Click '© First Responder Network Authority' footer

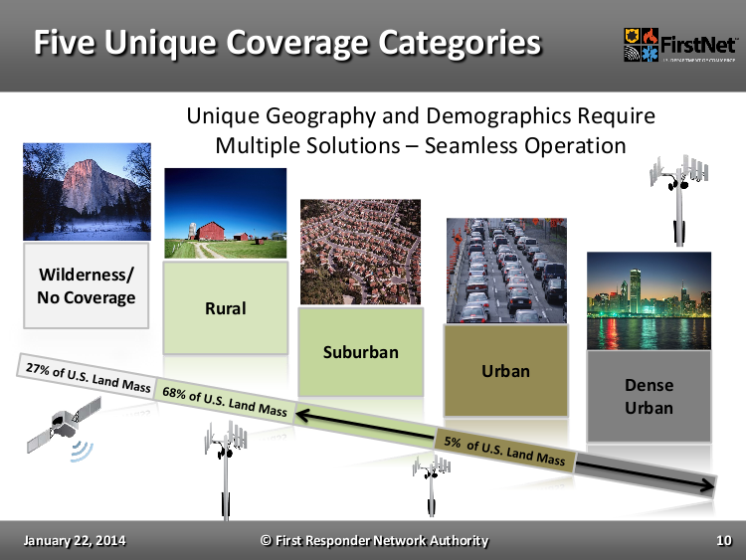click(x=374, y=541)
